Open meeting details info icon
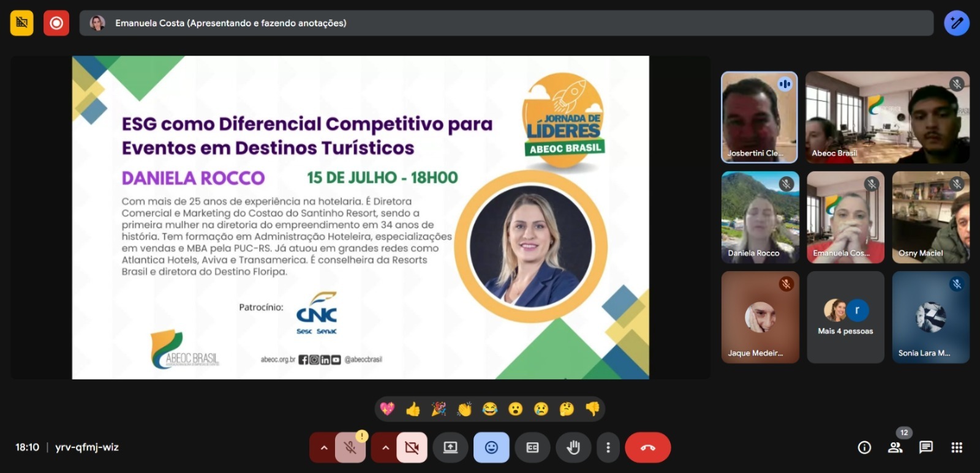This screenshot has width=980, height=473. (864, 448)
